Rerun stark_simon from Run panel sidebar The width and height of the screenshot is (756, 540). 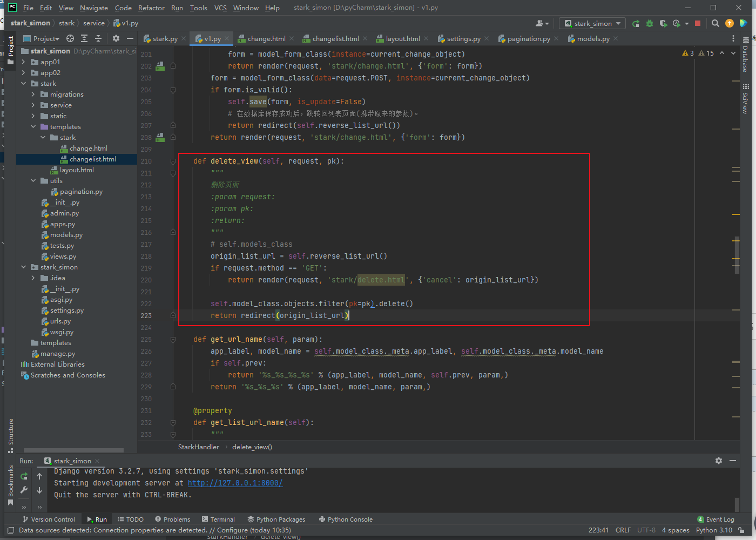[x=24, y=476]
